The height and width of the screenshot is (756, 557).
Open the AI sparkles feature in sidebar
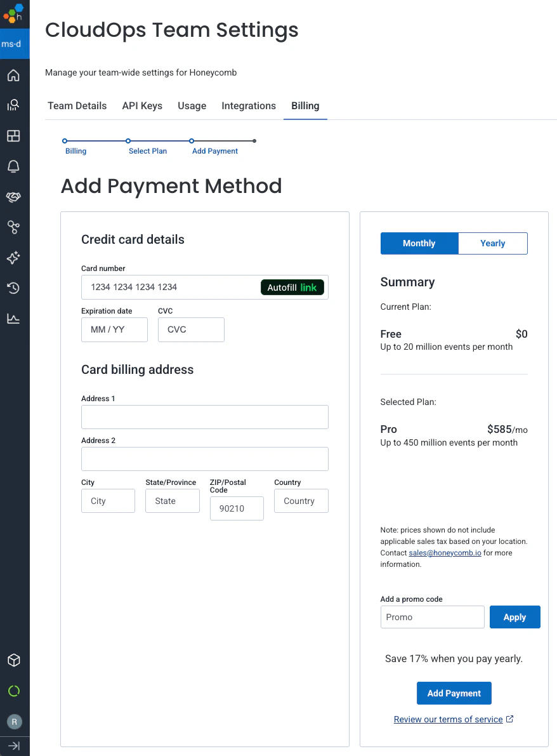(14, 258)
